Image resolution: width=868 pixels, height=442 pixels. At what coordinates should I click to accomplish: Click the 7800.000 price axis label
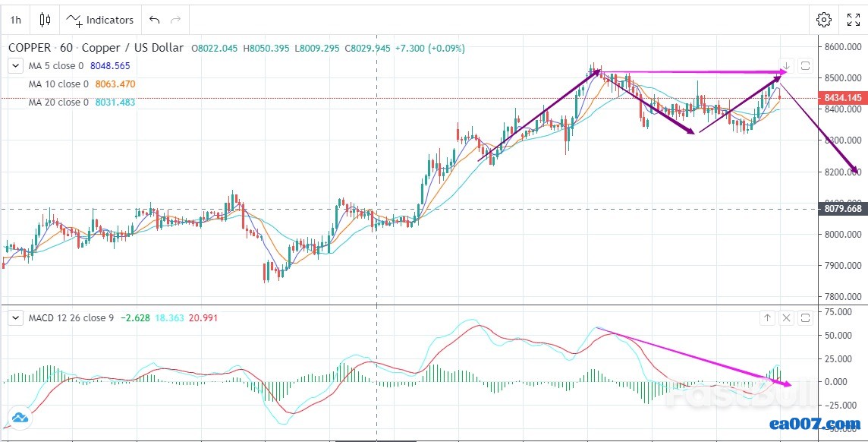(843, 296)
